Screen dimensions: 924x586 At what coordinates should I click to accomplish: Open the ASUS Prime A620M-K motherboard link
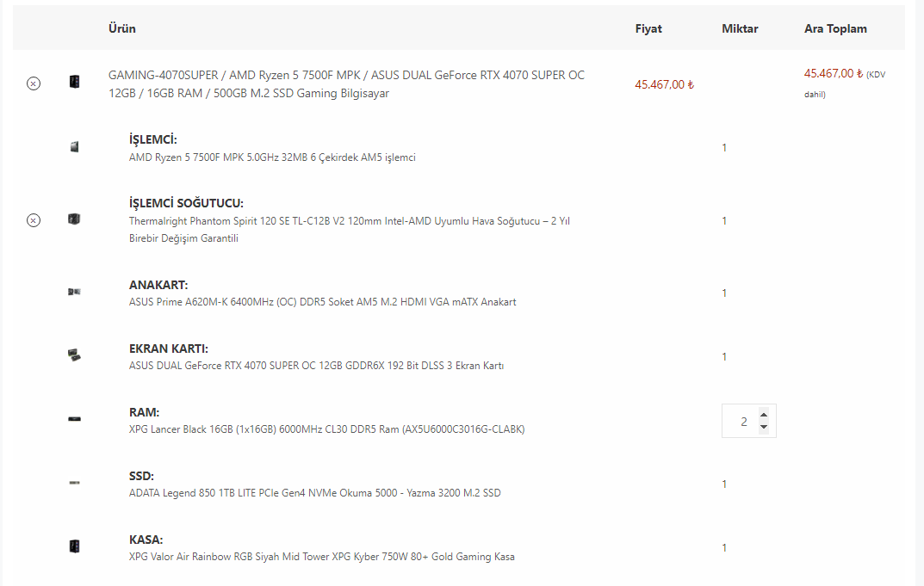point(322,301)
